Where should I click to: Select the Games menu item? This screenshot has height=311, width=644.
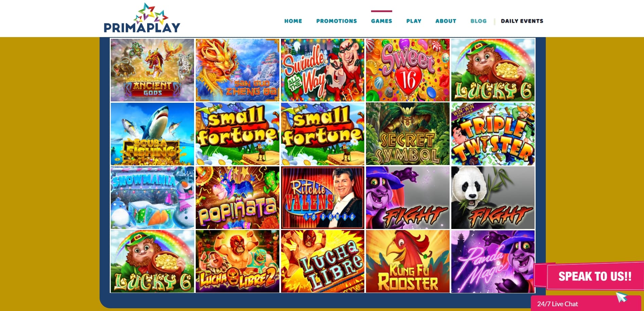tap(381, 21)
